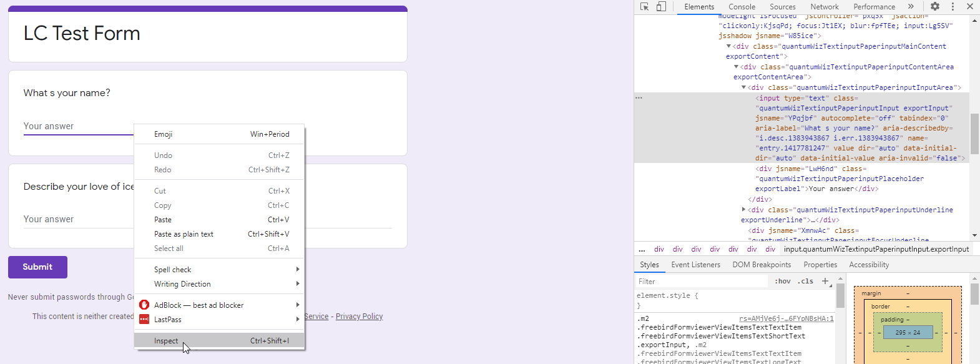Expand the quantumWizTextinputPaperinputUnderline div node
Viewport: 980px width, 364px height.
coord(743,210)
